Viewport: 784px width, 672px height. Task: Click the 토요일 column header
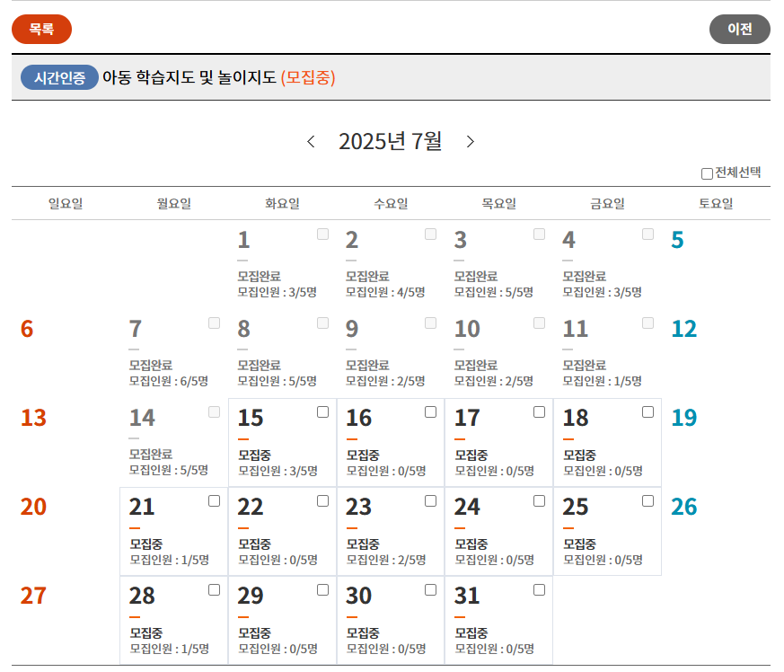click(716, 204)
